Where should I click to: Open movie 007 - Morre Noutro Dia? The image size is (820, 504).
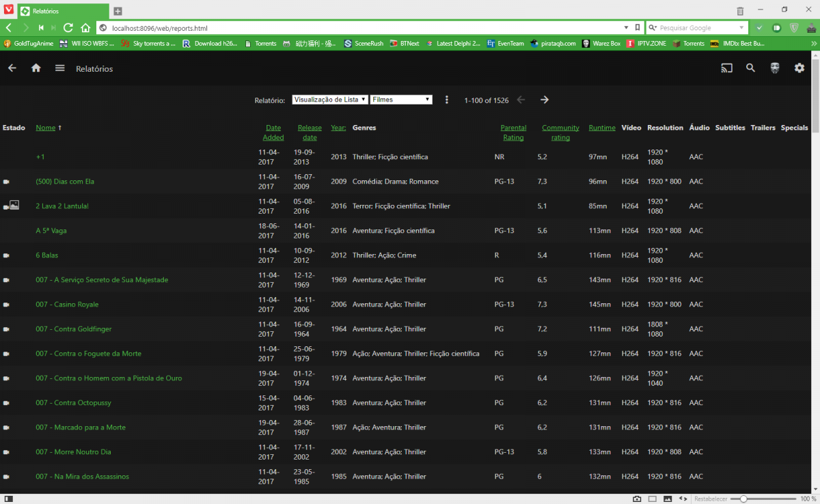pos(73,452)
